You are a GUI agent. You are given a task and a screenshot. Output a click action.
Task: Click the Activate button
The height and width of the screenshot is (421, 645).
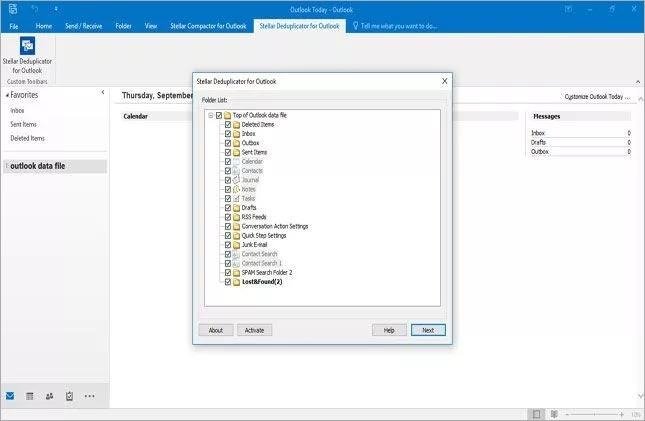tap(254, 330)
